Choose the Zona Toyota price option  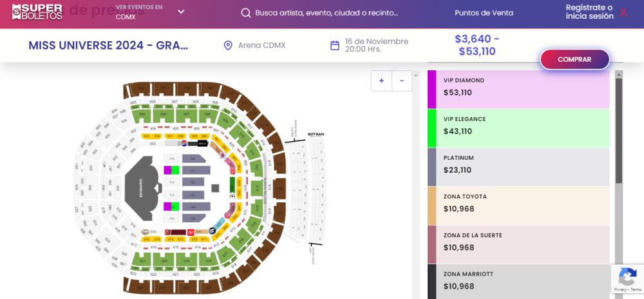point(518,206)
